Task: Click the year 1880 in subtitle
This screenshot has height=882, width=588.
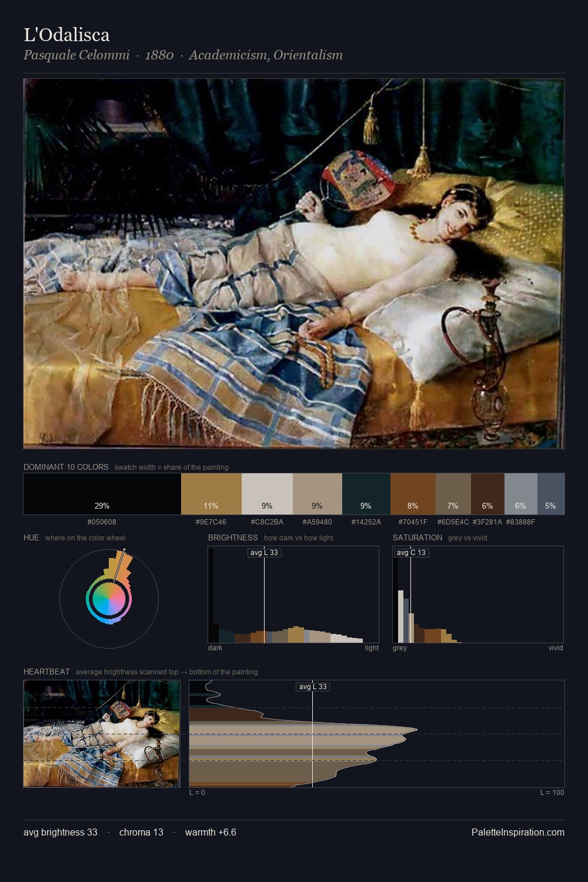Action: (x=159, y=55)
